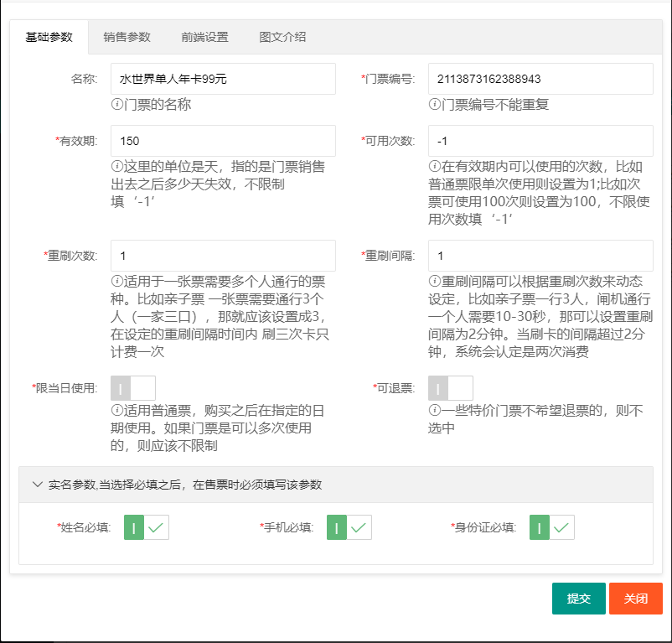
Task: Go to the 图文介绍 tab
Action: point(282,37)
